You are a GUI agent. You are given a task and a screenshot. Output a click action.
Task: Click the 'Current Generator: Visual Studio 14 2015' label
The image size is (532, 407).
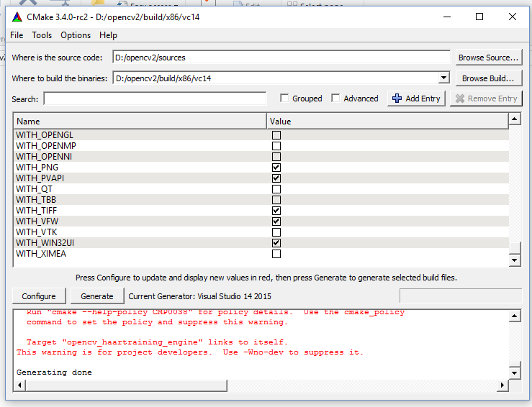200,296
